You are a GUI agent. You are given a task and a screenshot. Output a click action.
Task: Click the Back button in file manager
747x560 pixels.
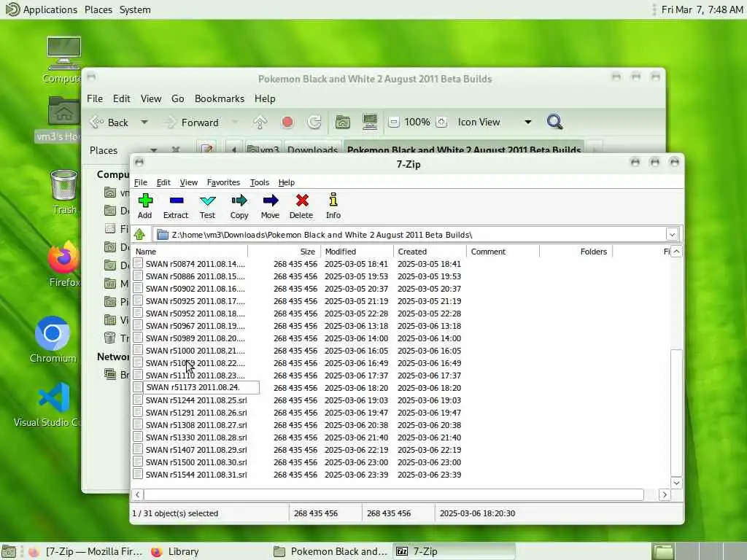click(109, 122)
